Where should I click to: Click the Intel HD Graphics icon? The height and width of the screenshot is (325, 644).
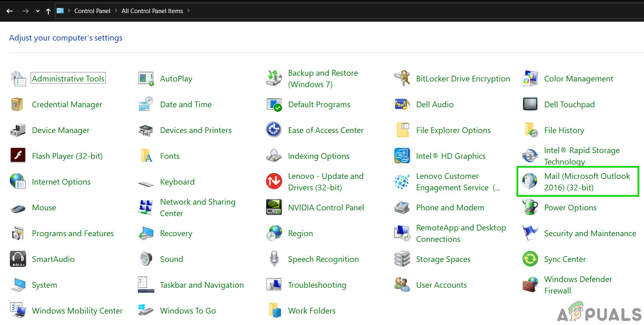[402, 156]
